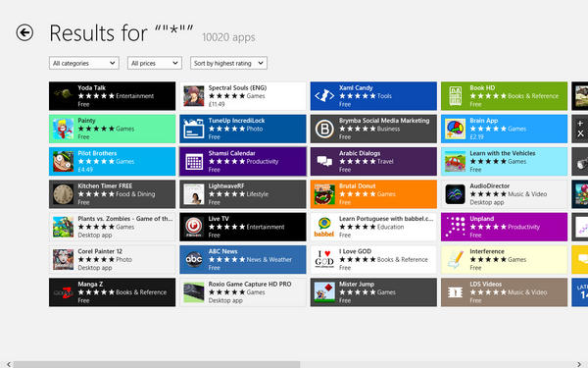Open the All prices dropdown
Image resolution: width=588 pixels, height=368 pixels.
[155, 63]
